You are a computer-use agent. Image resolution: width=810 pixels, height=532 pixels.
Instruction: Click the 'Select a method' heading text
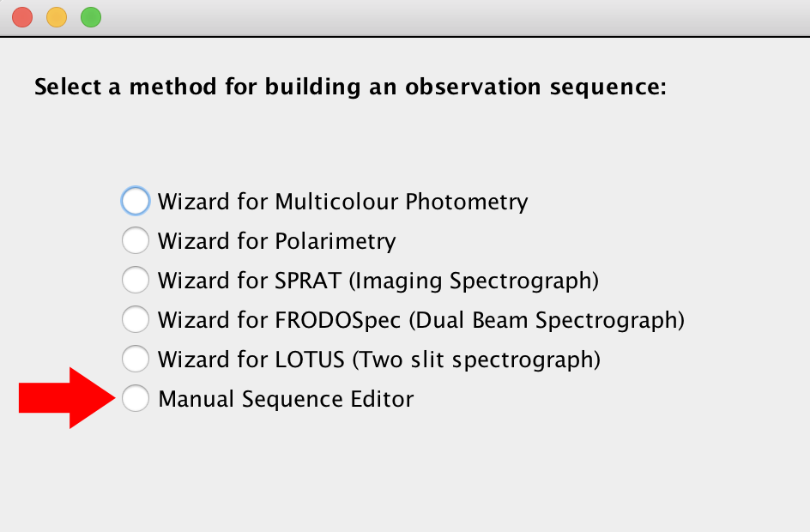(350, 87)
